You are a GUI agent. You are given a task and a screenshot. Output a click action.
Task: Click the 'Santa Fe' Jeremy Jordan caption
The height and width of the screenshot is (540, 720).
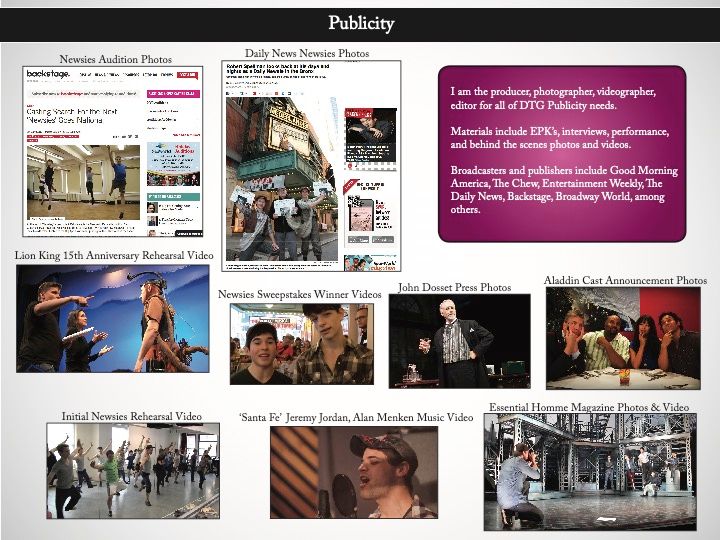point(356,417)
